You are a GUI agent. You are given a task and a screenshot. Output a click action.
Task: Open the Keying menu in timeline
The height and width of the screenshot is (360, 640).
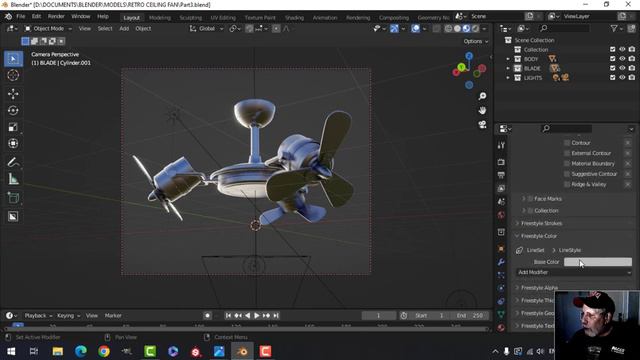[x=68, y=316]
